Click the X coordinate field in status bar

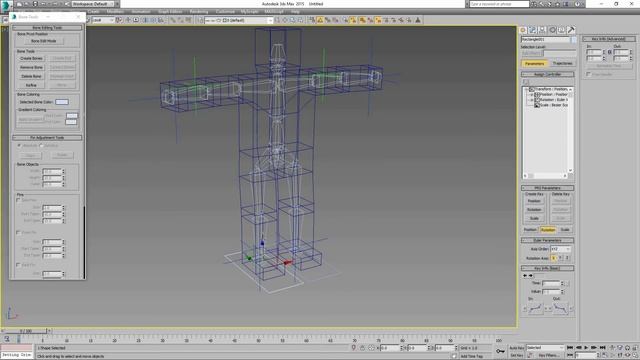tap(389, 348)
